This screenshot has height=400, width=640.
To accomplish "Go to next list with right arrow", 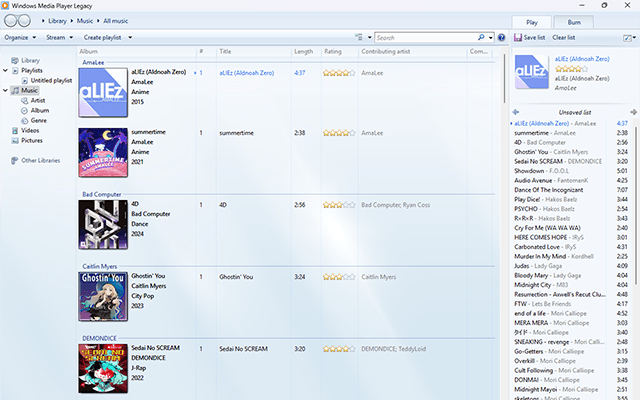I will coord(633,112).
